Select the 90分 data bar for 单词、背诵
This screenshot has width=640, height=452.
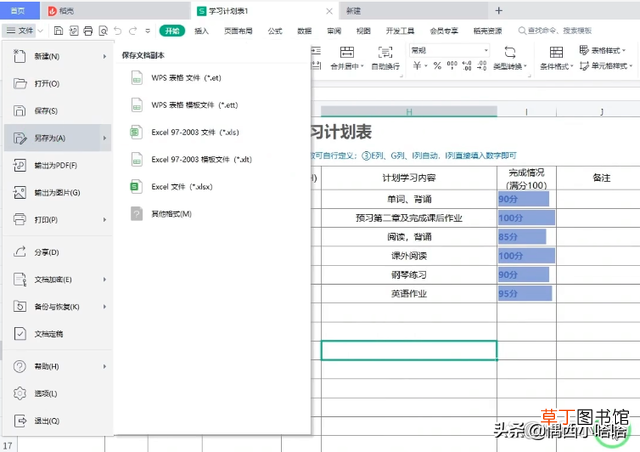(523, 199)
